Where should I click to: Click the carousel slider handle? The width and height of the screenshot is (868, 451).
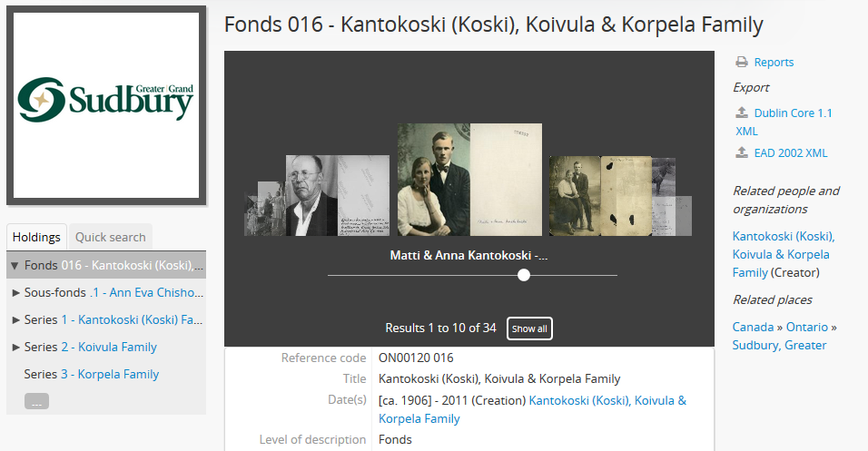(x=524, y=275)
